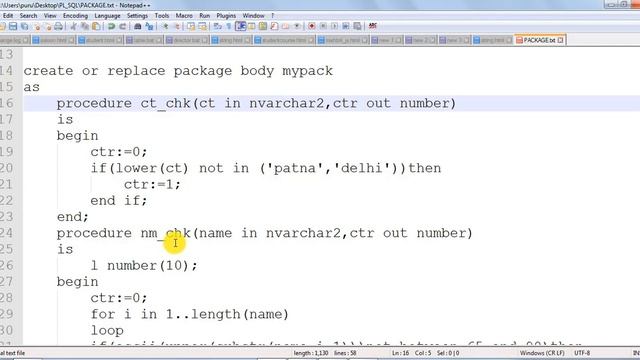
Task: Click the Cut scissors icon
Action: [73, 26]
